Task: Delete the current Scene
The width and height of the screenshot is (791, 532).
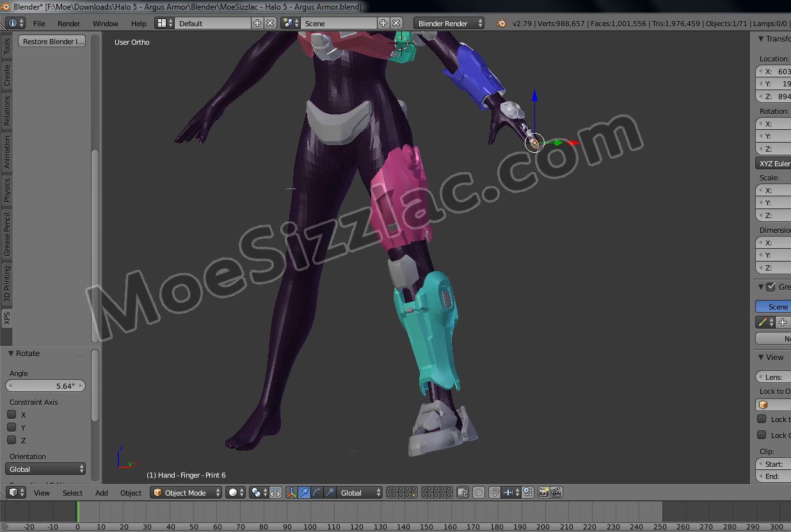Action: (395, 23)
